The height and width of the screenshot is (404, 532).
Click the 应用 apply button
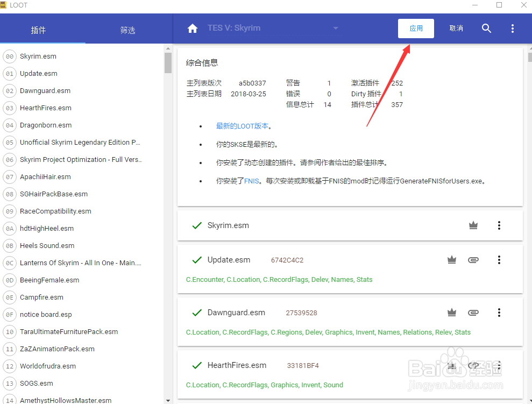[416, 29]
